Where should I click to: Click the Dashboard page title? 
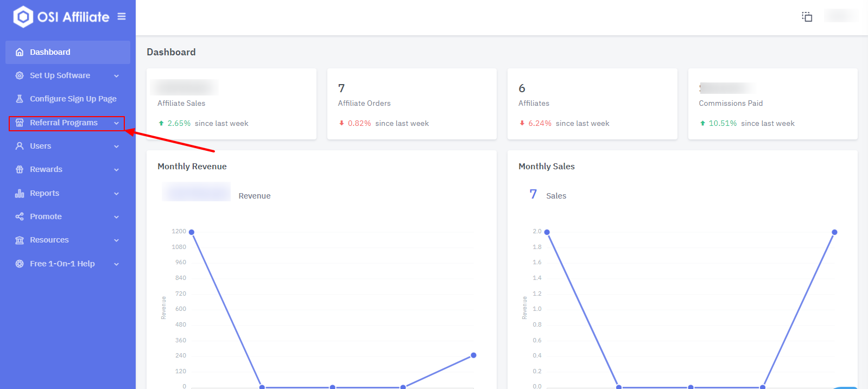(x=171, y=52)
